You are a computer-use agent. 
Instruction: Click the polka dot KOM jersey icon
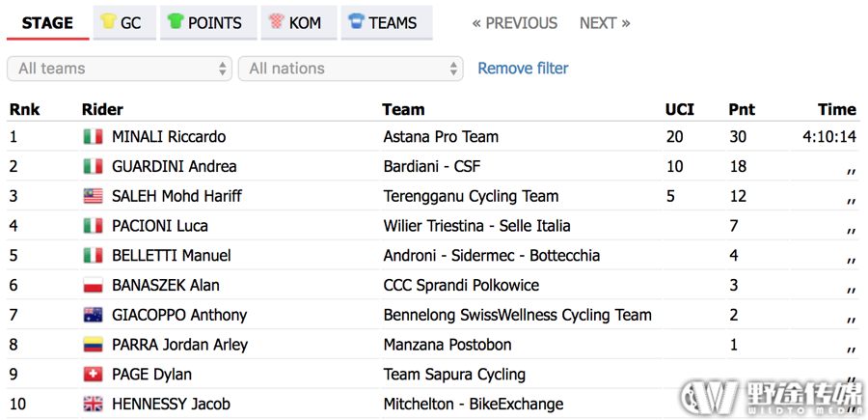(276, 21)
